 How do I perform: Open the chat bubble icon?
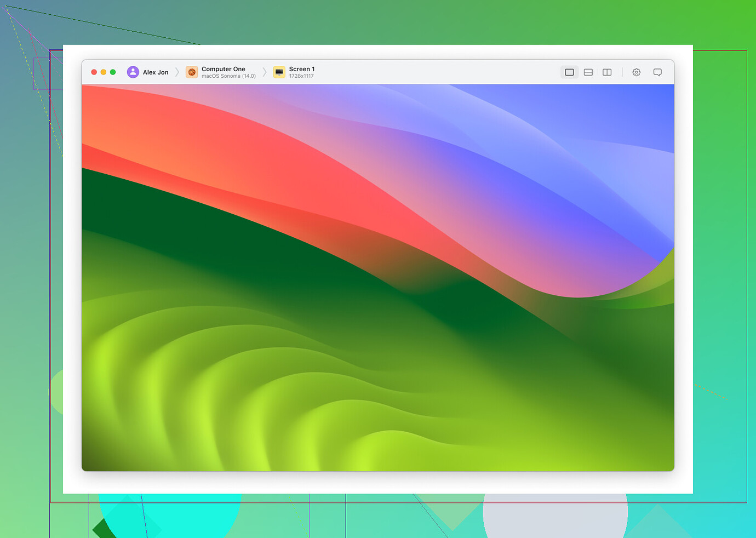coord(657,72)
